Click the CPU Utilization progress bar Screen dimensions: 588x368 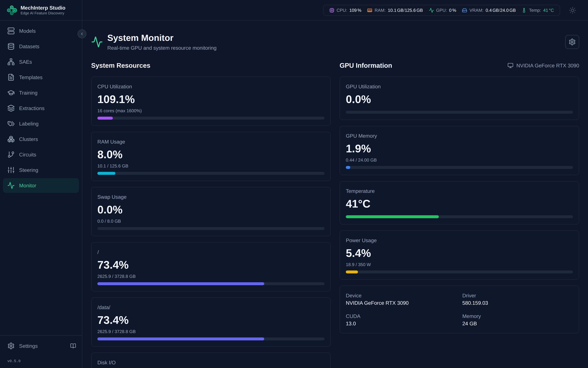click(x=211, y=118)
